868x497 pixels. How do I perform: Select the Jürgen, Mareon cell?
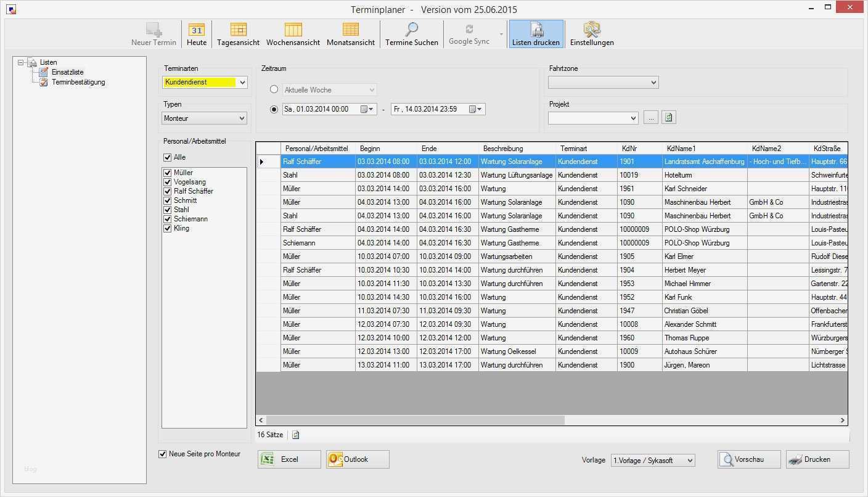tap(705, 365)
